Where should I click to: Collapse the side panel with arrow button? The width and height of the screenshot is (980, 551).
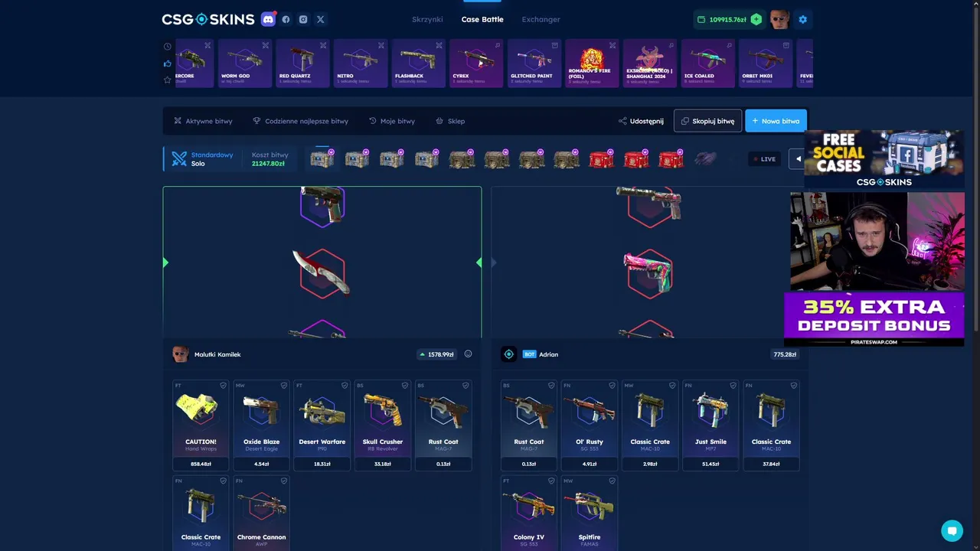point(797,159)
